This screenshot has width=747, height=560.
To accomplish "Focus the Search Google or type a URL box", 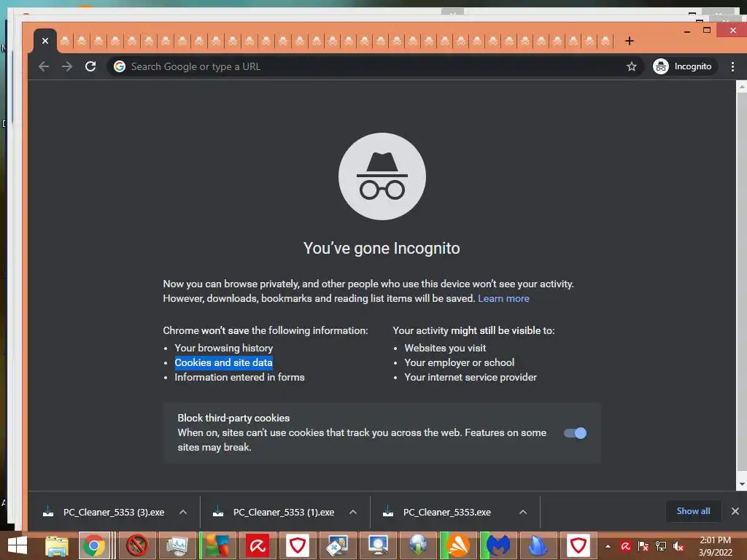I will (374, 66).
